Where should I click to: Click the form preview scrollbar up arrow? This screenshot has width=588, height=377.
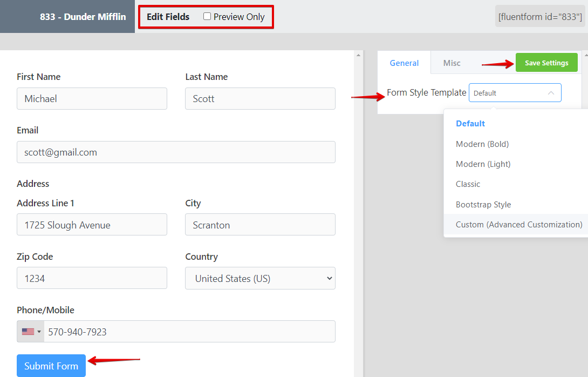358,55
